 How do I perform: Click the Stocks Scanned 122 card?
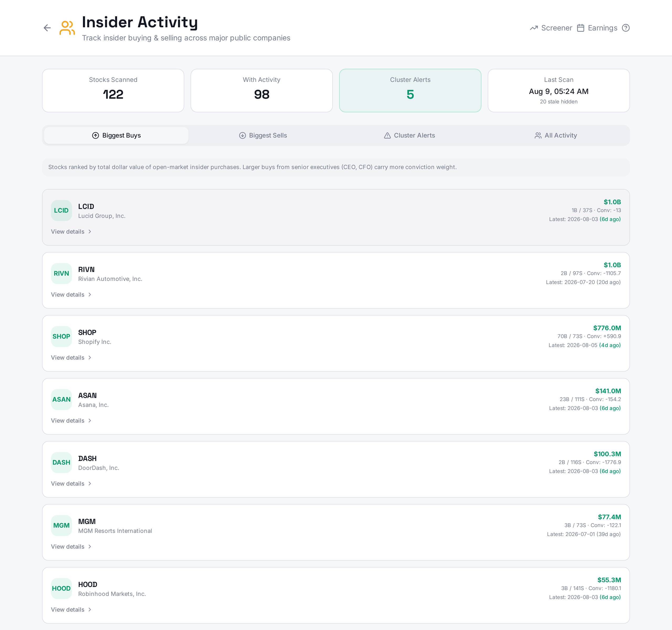[113, 91]
